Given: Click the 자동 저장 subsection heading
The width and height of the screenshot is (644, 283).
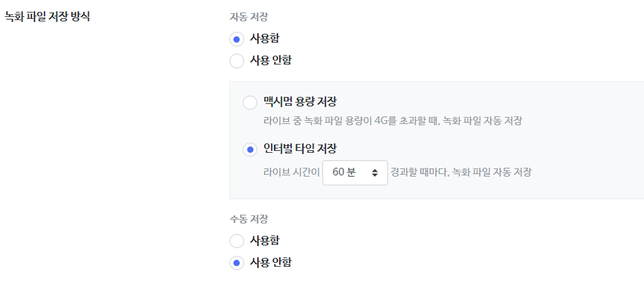Looking at the screenshot, I should [x=249, y=17].
